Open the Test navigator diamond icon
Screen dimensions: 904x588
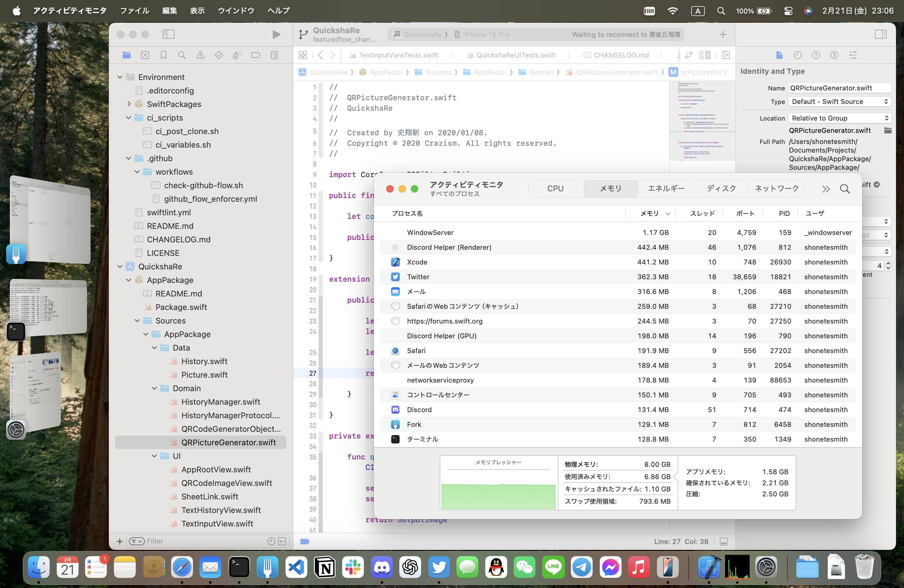[219, 55]
